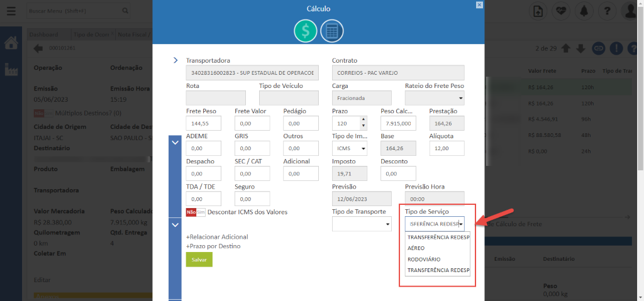Open the factory sidebar icon
Image resolution: width=644 pixels, height=301 pixels.
(x=11, y=69)
